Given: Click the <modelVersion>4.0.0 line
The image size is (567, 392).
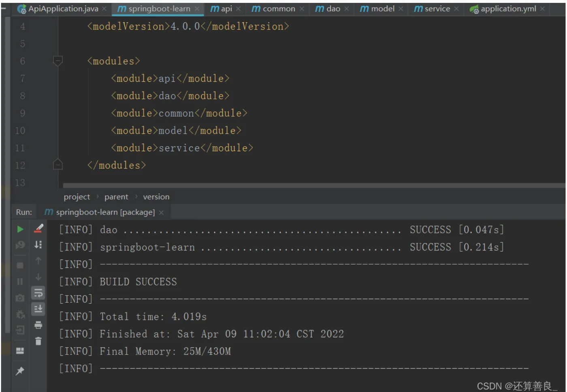Looking at the screenshot, I should click(x=188, y=26).
